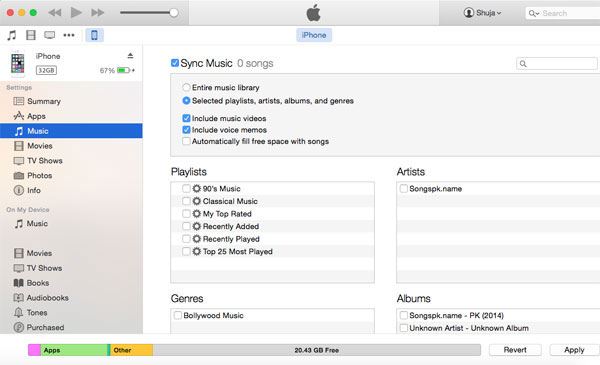Check the Classical Music playlist checkbox

pos(186,201)
